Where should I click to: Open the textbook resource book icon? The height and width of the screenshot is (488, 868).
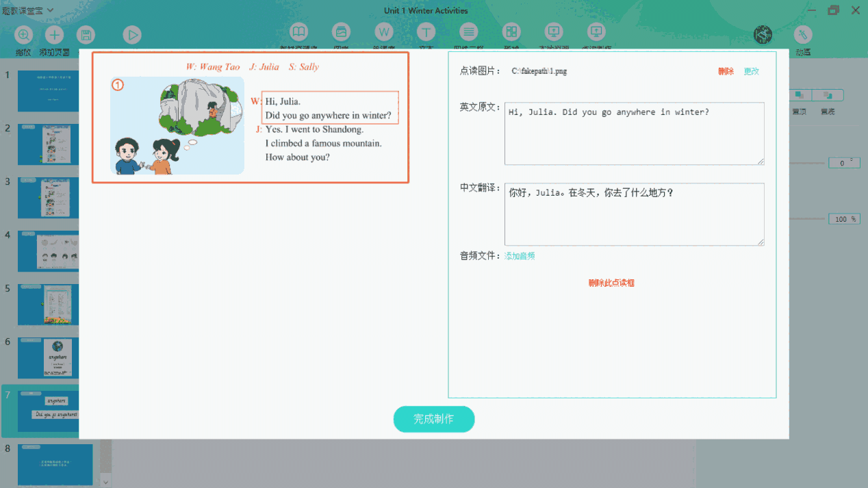coord(299,32)
